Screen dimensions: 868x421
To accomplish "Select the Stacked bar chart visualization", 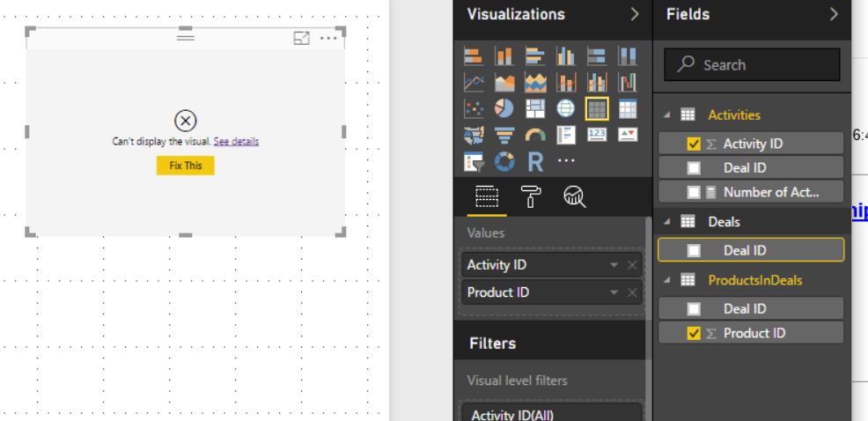I will 474,56.
